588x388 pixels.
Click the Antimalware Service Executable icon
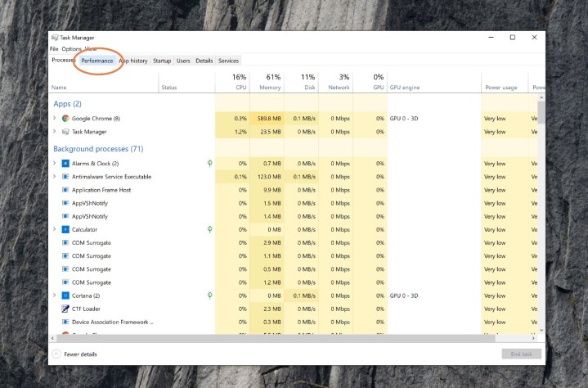65,177
